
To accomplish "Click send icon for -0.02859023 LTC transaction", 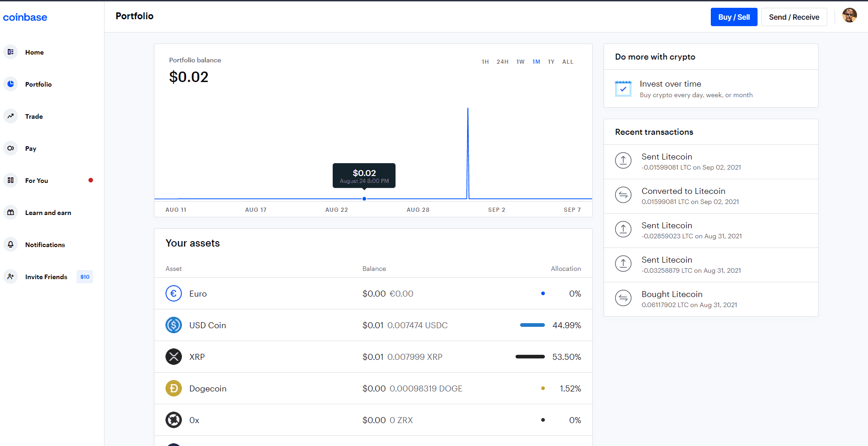I will (623, 229).
